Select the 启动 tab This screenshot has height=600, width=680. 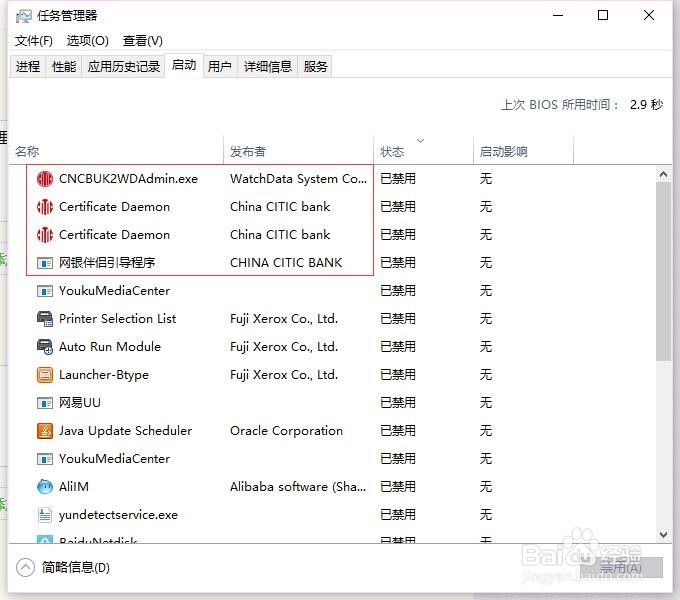pos(184,65)
